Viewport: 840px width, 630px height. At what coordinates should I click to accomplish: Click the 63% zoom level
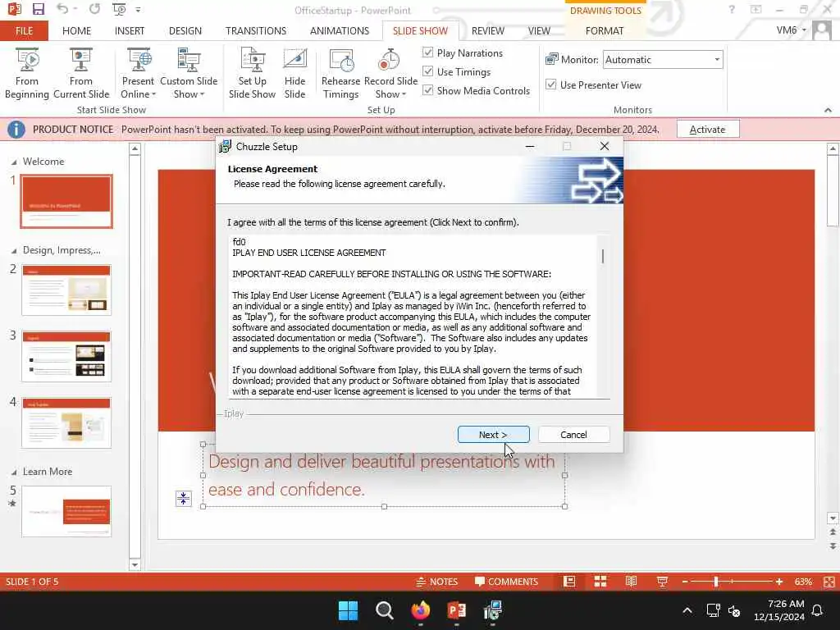[803, 582]
